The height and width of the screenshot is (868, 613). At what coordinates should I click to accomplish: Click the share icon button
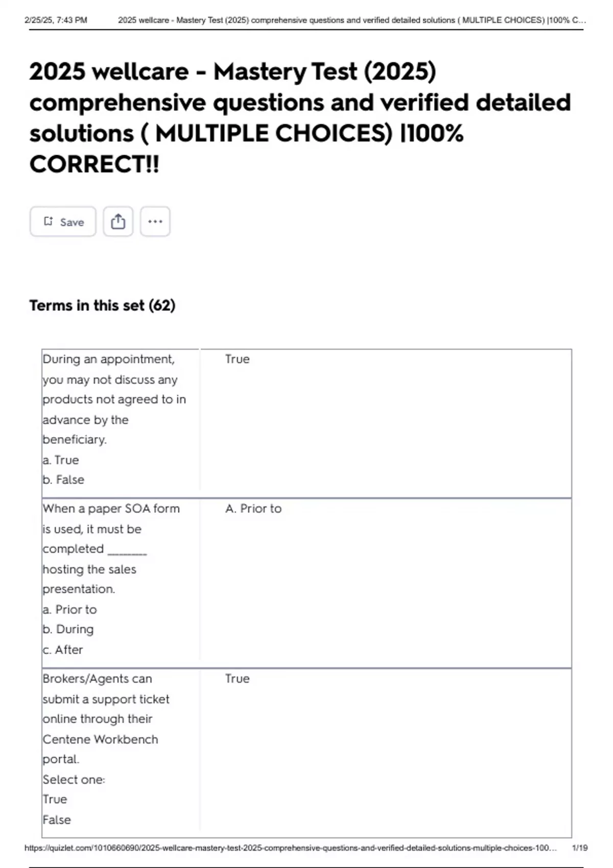(118, 222)
